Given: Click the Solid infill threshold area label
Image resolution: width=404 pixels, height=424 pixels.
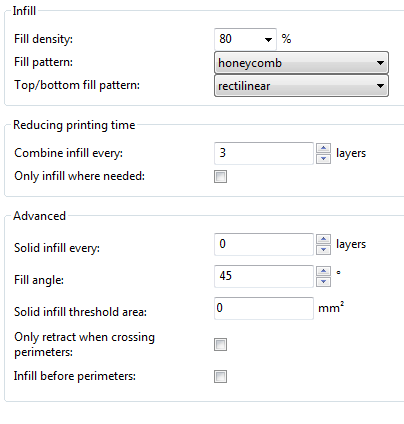Looking at the screenshot, I should tap(80, 312).
